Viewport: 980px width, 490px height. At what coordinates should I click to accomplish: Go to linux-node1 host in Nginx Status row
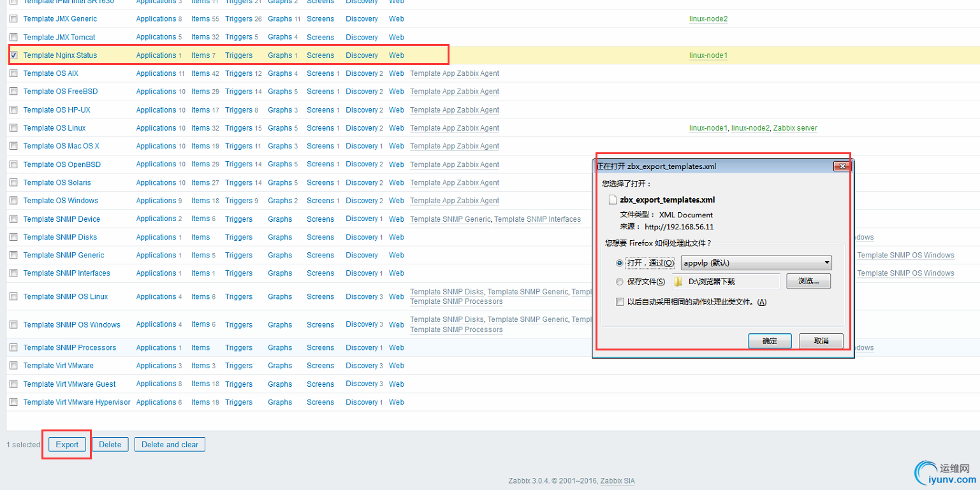(708, 55)
